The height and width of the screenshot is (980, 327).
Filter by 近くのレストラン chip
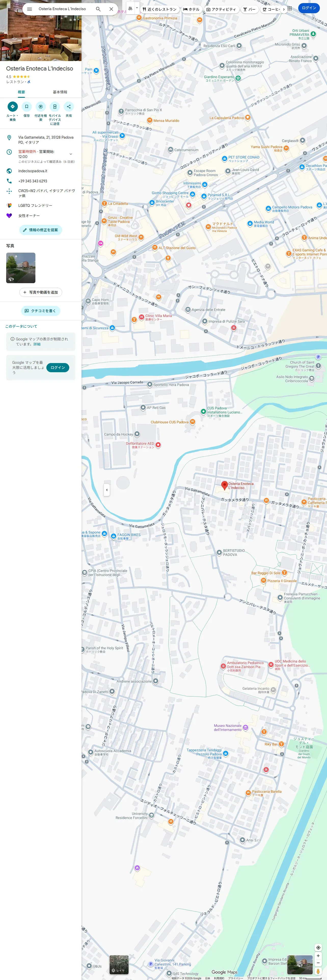(x=159, y=9)
